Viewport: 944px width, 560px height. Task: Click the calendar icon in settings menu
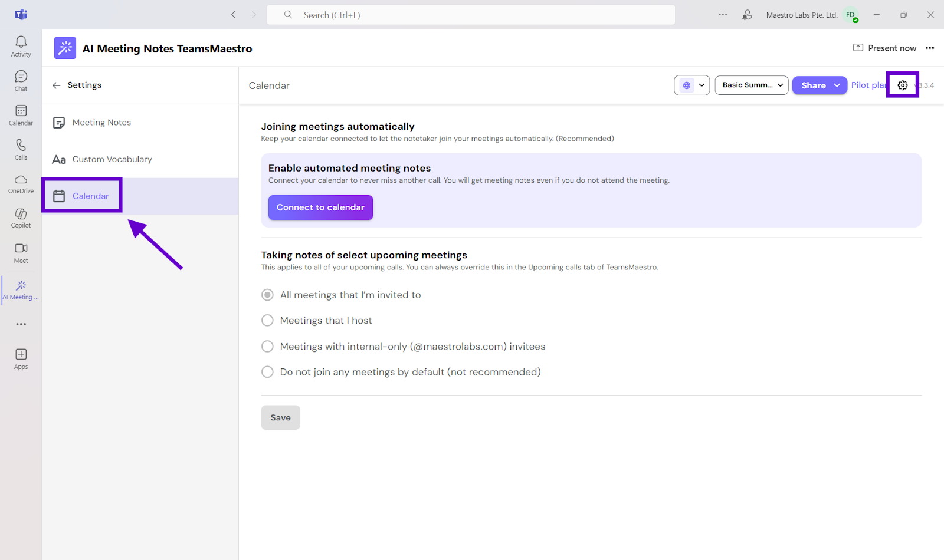click(59, 196)
